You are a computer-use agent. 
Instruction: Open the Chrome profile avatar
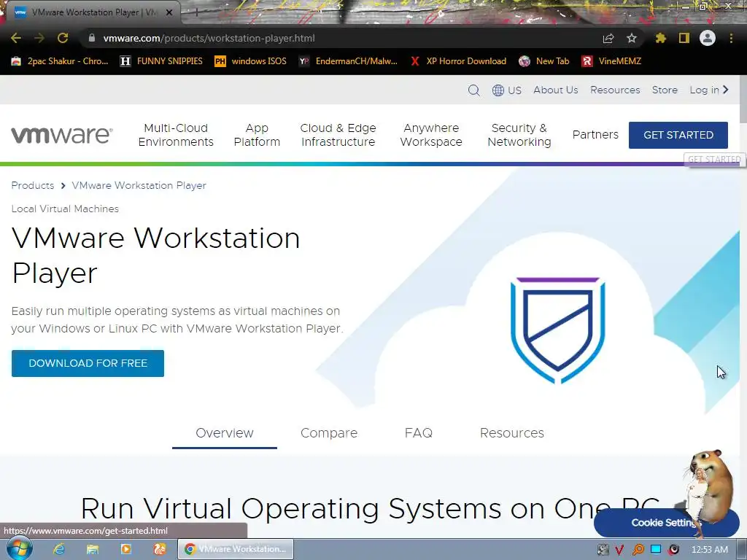tap(708, 38)
